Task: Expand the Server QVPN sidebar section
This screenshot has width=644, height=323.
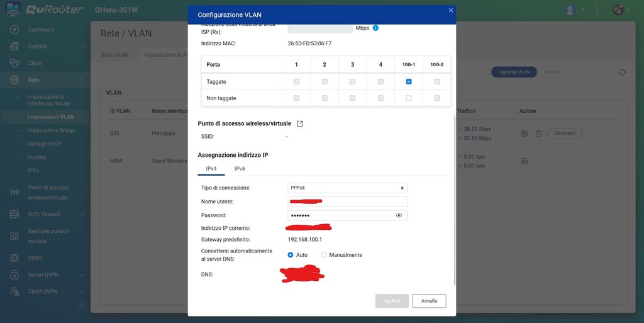Action: point(82,275)
